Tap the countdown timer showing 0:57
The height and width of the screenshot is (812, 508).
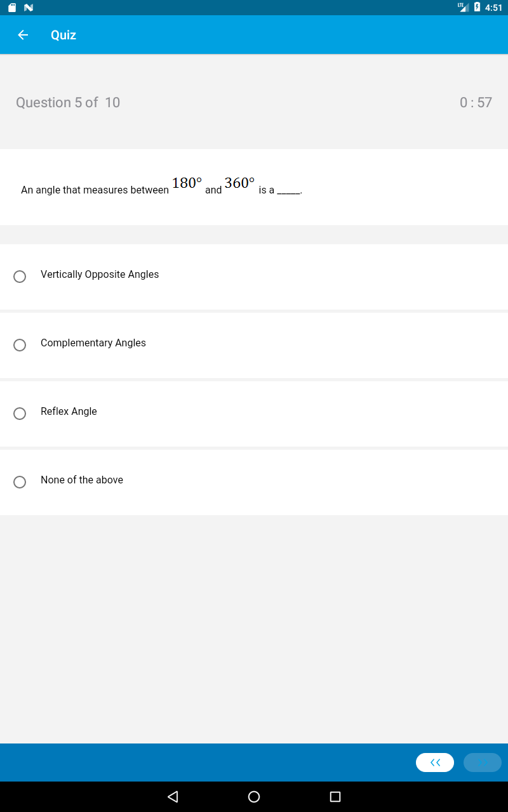[476, 102]
